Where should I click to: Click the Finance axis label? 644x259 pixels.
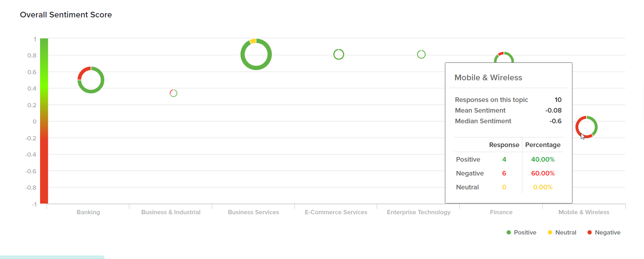[501, 212]
